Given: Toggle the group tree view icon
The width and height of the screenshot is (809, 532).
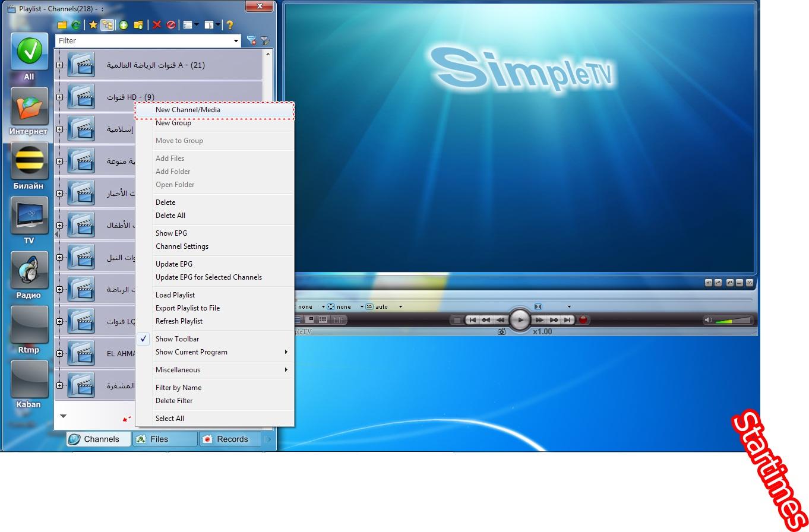Looking at the screenshot, I should (108, 25).
